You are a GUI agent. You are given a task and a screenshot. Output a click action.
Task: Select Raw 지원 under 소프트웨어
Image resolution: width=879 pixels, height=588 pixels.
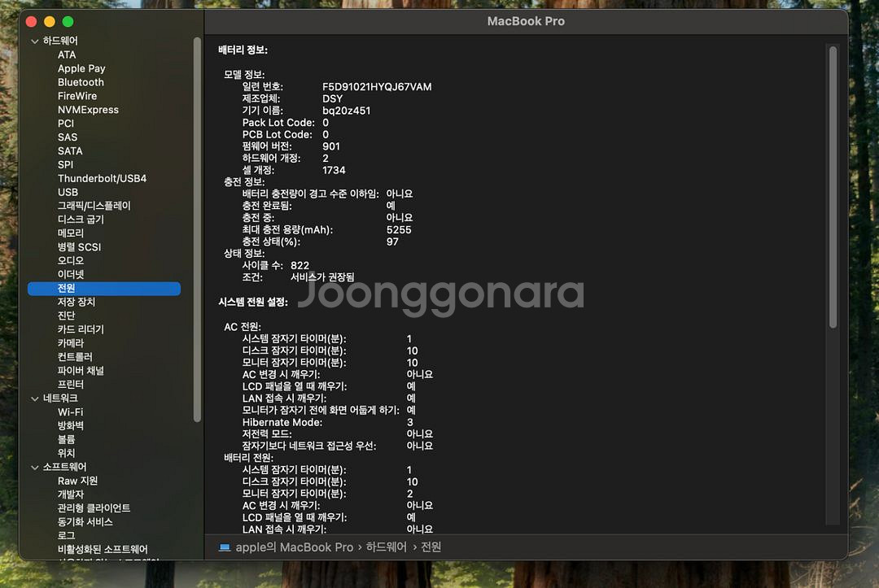coord(77,481)
